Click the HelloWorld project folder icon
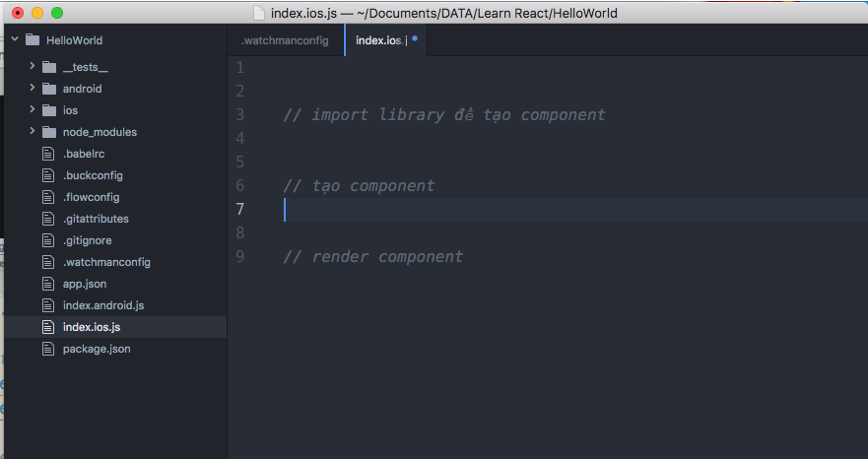868x459 pixels. tap(33, 39)
